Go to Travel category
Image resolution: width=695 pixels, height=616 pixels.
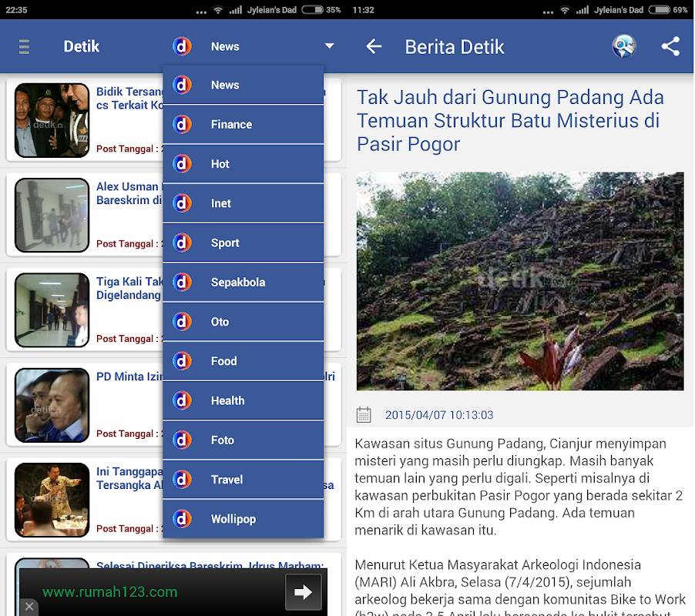tap(243, 479)
